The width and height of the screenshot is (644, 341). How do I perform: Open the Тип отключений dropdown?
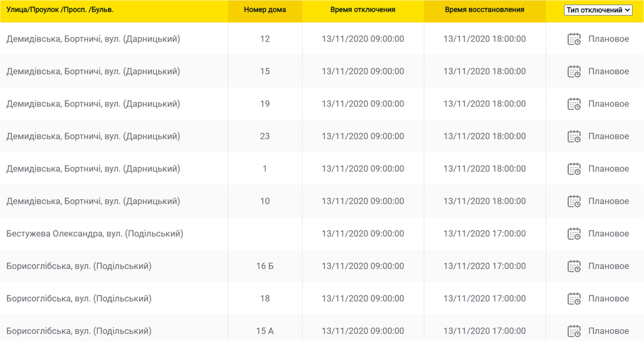click(598, 10)
